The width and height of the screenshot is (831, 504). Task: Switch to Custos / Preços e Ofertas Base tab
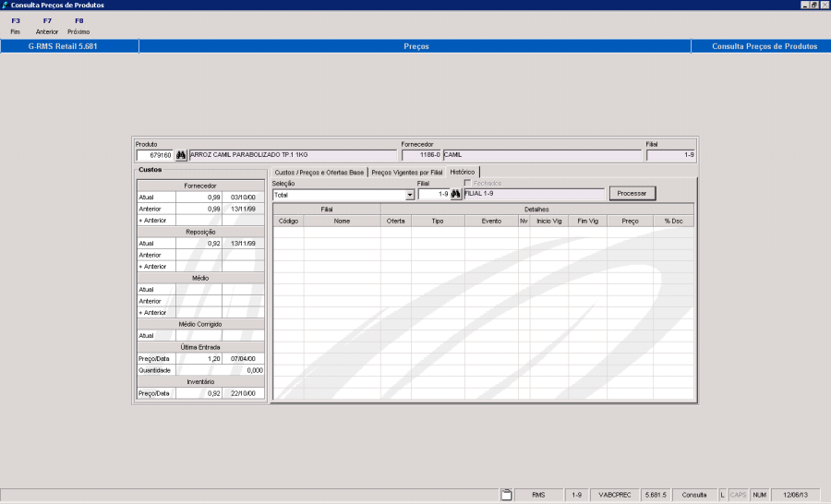pos(319,173)
